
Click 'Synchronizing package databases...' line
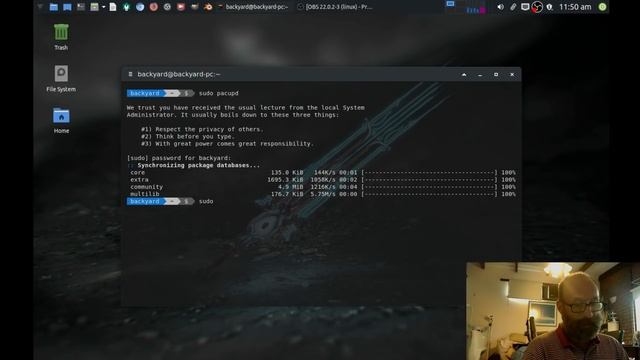pyautogui.click(x=199, y=165)
